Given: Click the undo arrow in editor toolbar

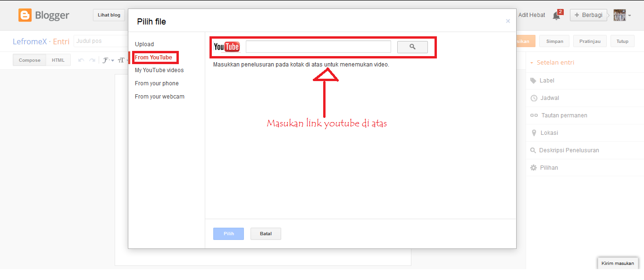Looking at the screenshot, I should 81,60.
